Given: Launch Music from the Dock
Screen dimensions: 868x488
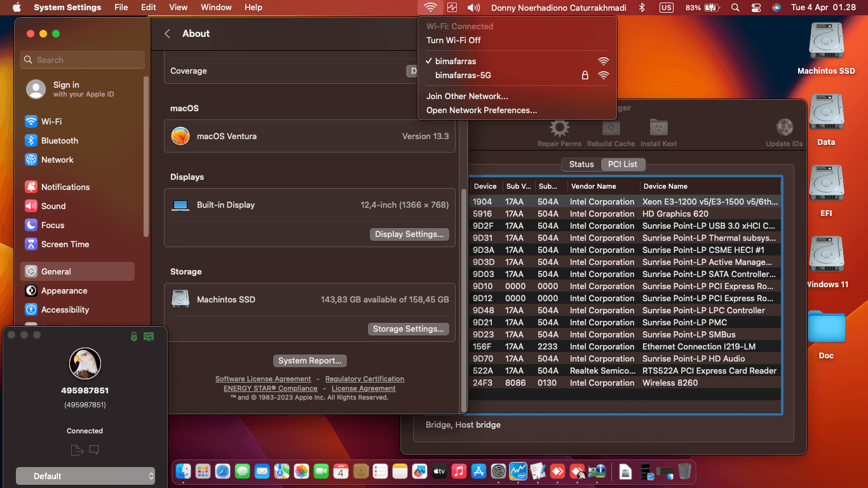Looking at the screenshot, I should coord(459,471).
